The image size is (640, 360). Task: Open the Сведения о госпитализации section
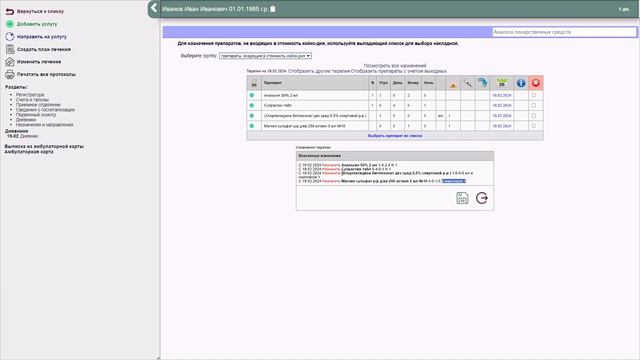45,110
